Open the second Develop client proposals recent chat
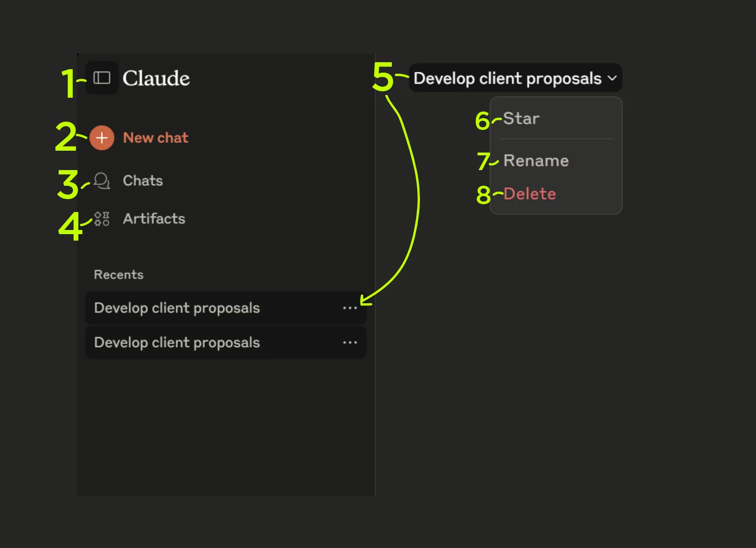The height and width of the screenshot is (548, 756). [177, 342]
